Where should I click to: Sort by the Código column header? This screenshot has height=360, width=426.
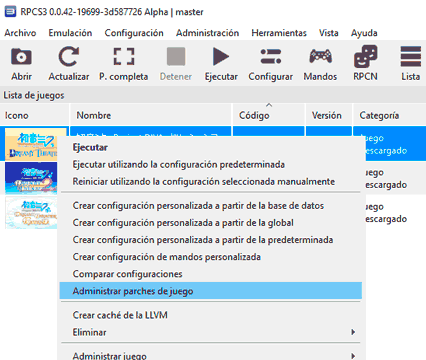[x=269, y=115]
